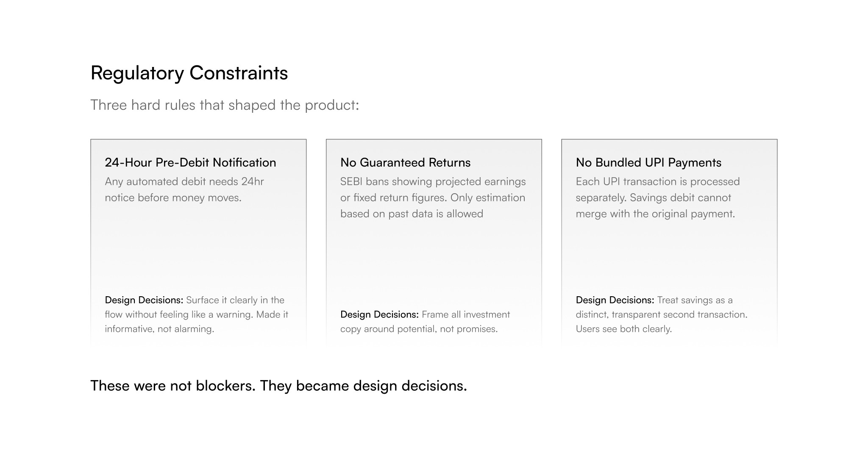Click the SEBI bans projected earnings description
Screen dimensions: 868x456
pos(433,197)
